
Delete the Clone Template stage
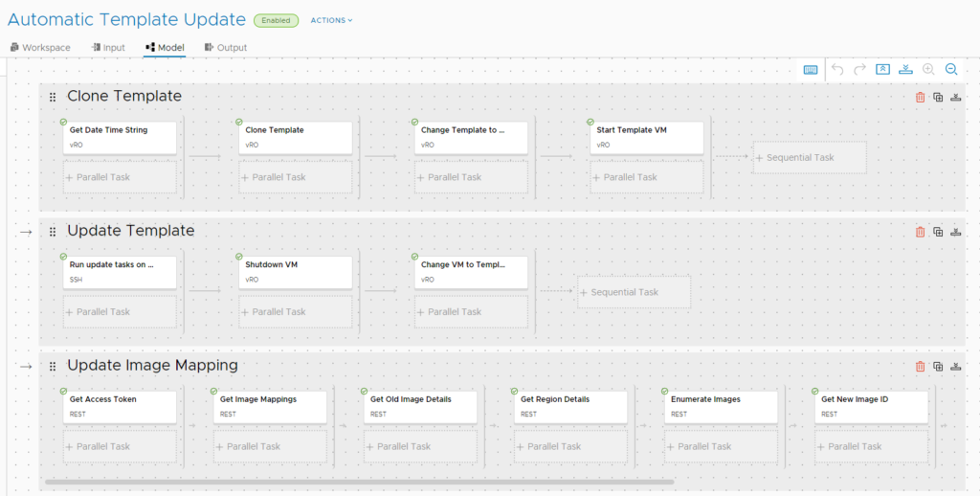tap(920, 97)
